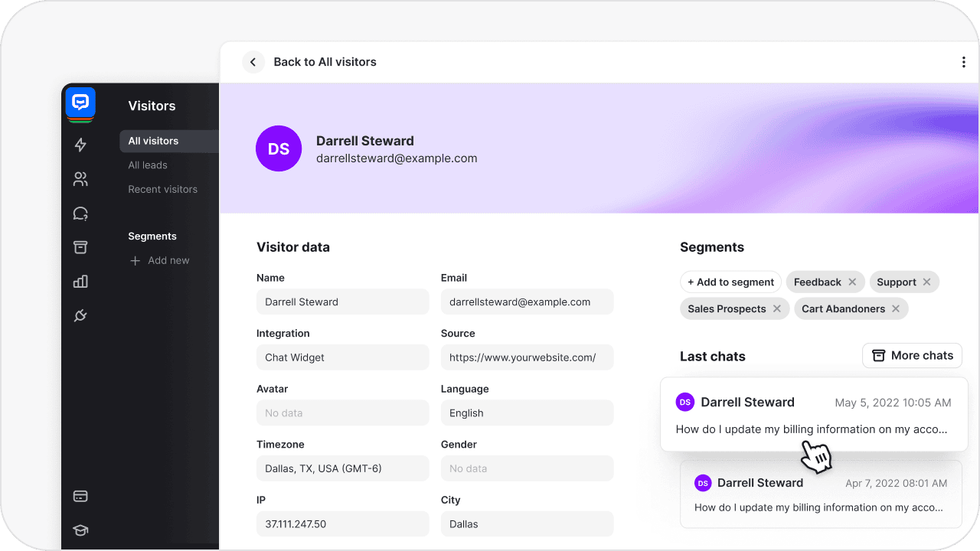Select Recent visitors in the sidebar

coord(162,189)
